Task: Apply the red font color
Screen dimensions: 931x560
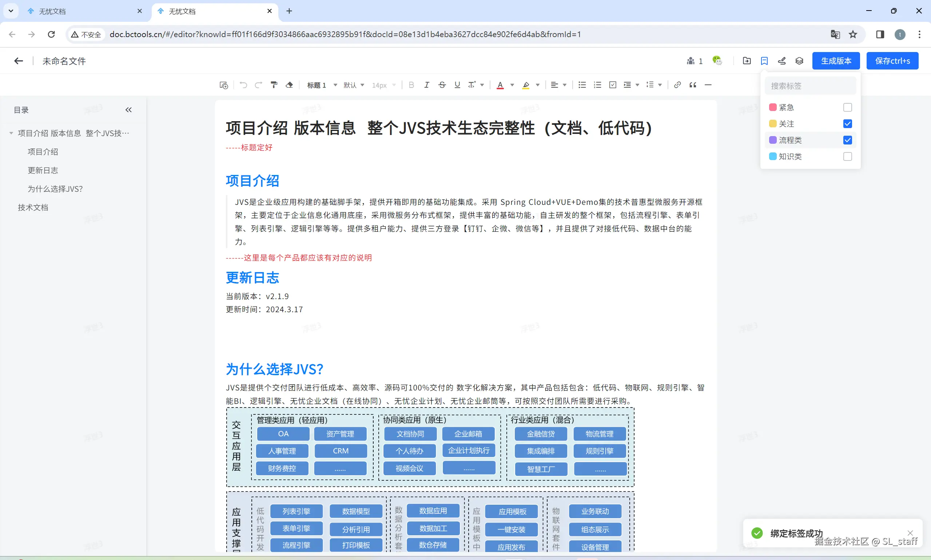Action: point(500,85)
